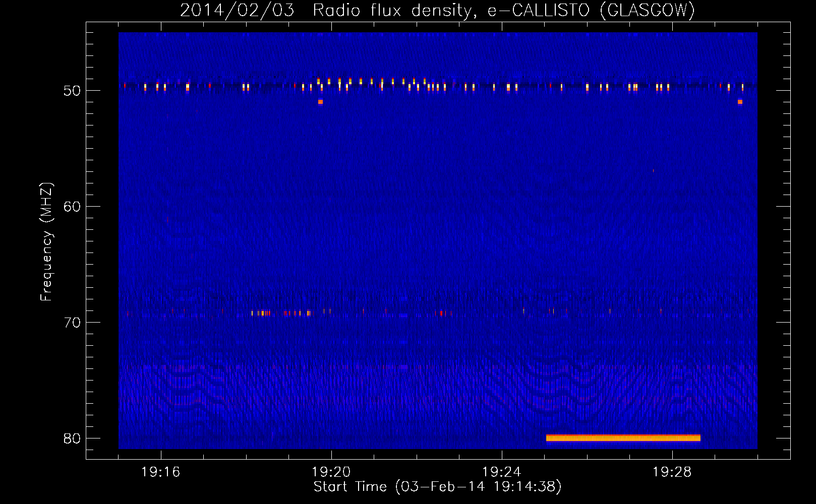The width and height of the screenshot is (816, 504).
Task: Click the orange burst below 50 MHz at far right
Action: click(x=740, y=102)
